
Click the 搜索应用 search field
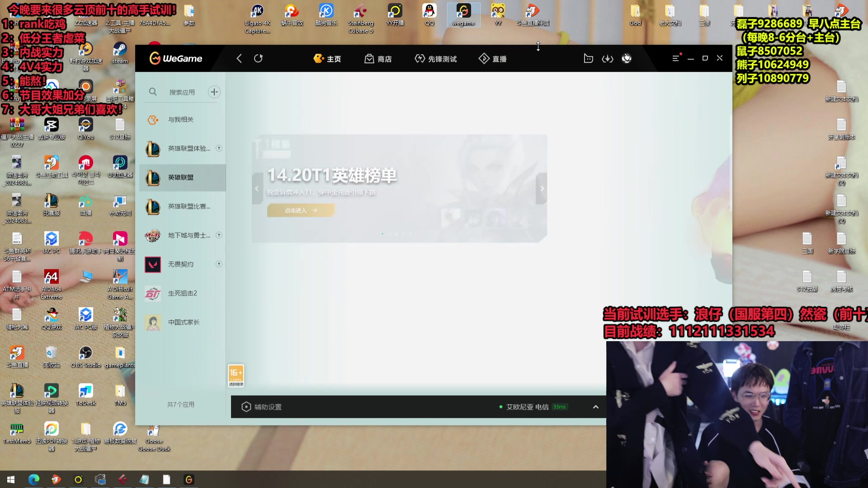(x=182, y=92)
